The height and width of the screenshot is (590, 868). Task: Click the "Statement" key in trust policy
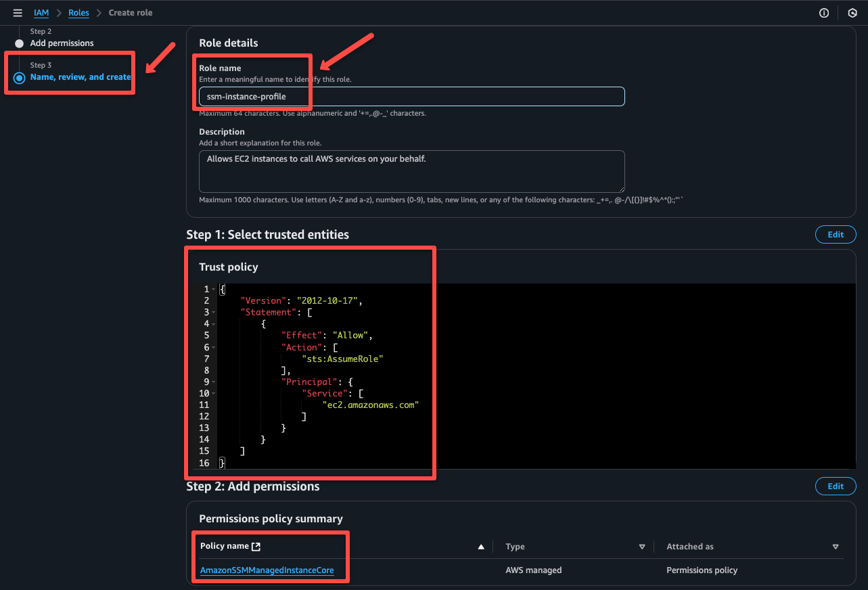268,313
